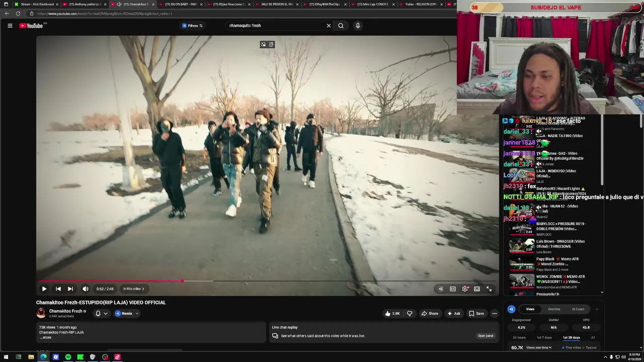This screenshot has width=644, height=362.
Task: Dislike the video
Action: (x=410, y=314)
